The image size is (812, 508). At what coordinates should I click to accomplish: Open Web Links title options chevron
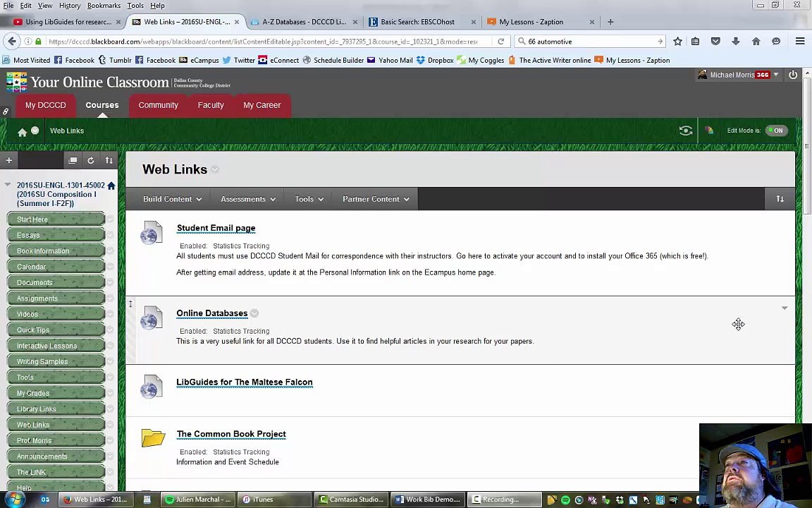[215, 169]
